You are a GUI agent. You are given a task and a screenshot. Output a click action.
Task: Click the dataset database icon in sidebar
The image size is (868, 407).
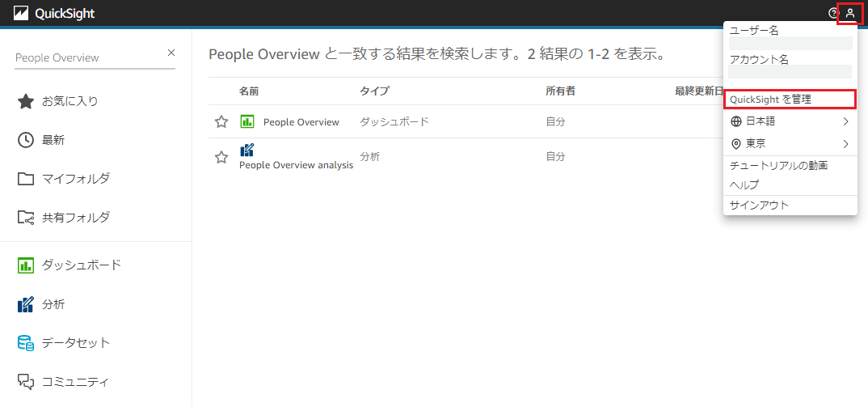(26, 343)
